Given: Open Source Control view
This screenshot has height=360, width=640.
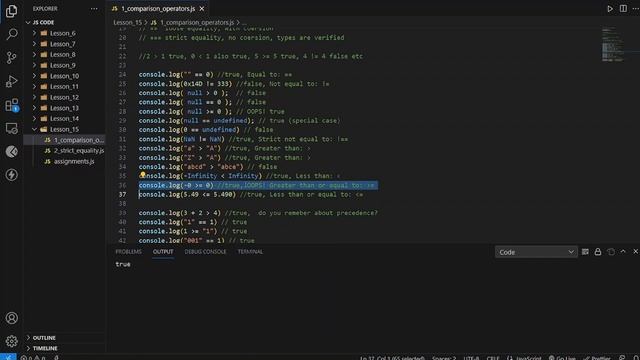Looking at the screenshot, I should [11, 58].
